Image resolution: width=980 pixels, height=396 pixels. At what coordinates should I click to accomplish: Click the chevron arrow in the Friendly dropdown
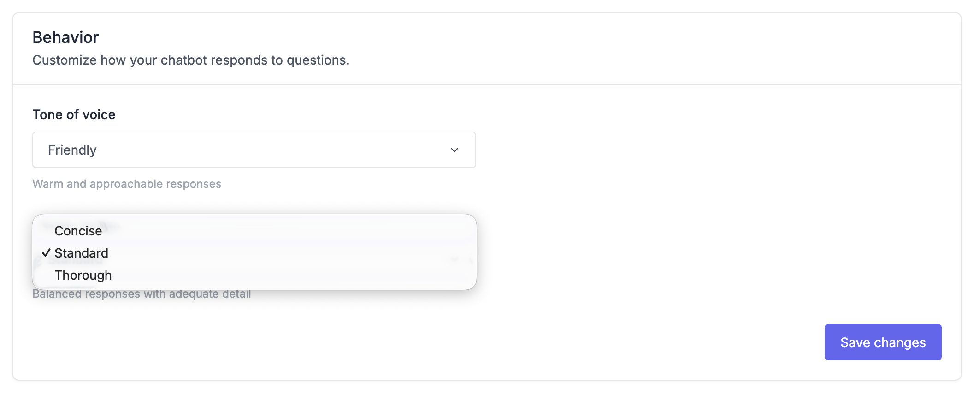coord(454,150)
